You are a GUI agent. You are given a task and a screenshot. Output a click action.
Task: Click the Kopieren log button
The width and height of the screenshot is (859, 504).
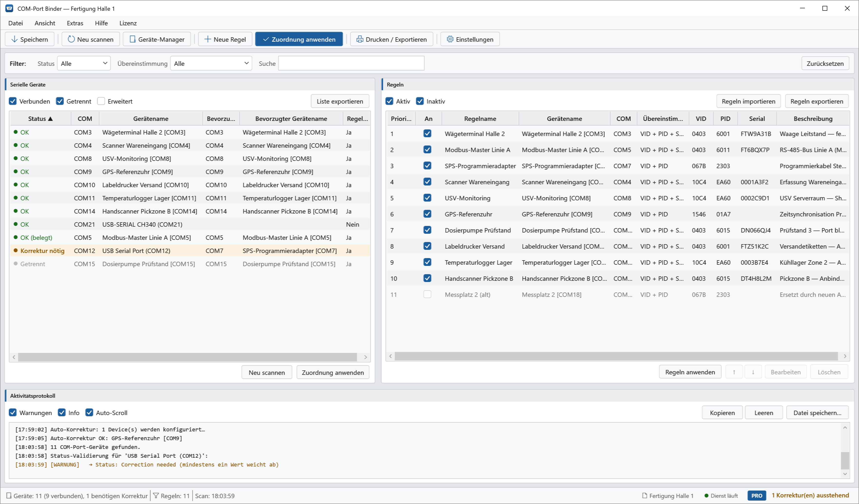pyautogui.click(x=722, y=413)
